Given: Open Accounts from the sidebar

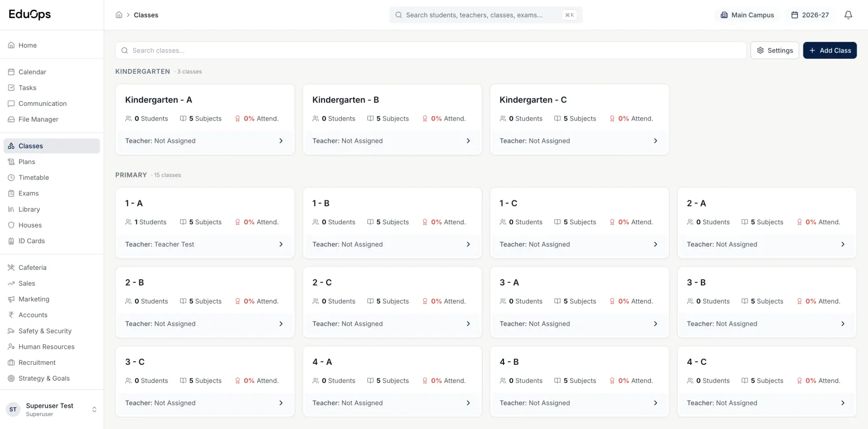Looking at the screenshot, I should tap(52, 314).
